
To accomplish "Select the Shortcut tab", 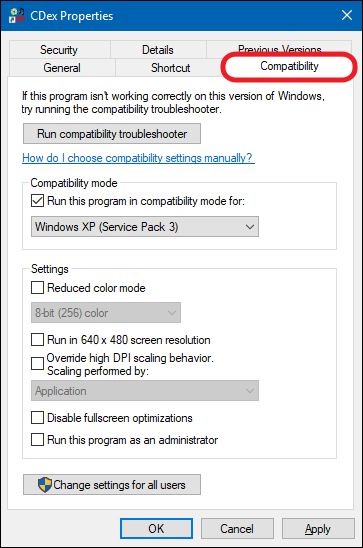I will pos(170,67).
